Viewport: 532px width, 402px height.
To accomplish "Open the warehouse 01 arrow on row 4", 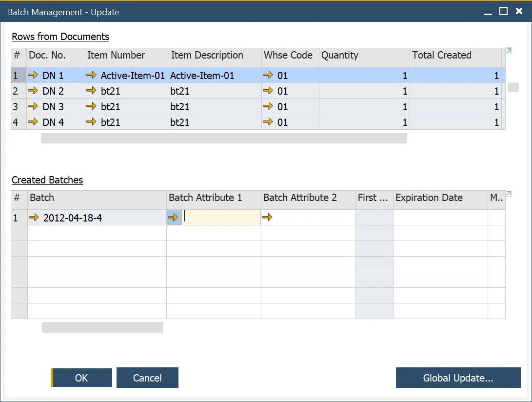I will click(268, 122).
